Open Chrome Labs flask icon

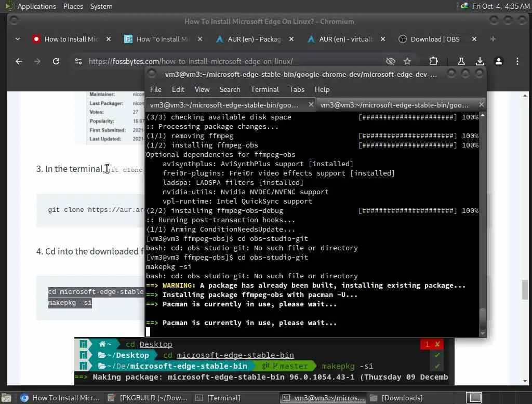click(x=461, y=61)
